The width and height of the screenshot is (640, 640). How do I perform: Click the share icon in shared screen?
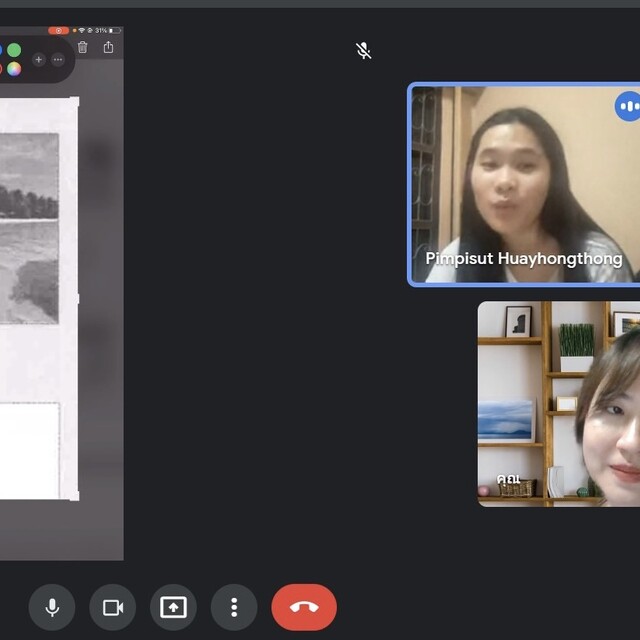(x=108, y=47)
